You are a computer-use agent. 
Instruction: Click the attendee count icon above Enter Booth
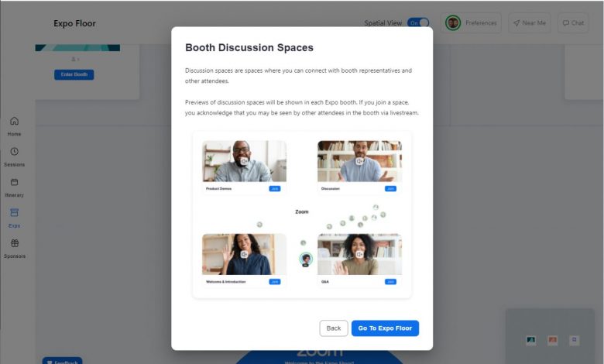click(x=74, y=60)
